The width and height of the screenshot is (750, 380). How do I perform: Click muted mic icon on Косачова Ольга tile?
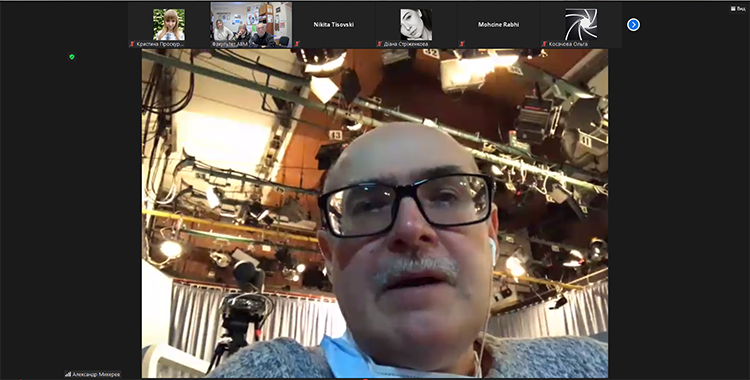(544, 44)
